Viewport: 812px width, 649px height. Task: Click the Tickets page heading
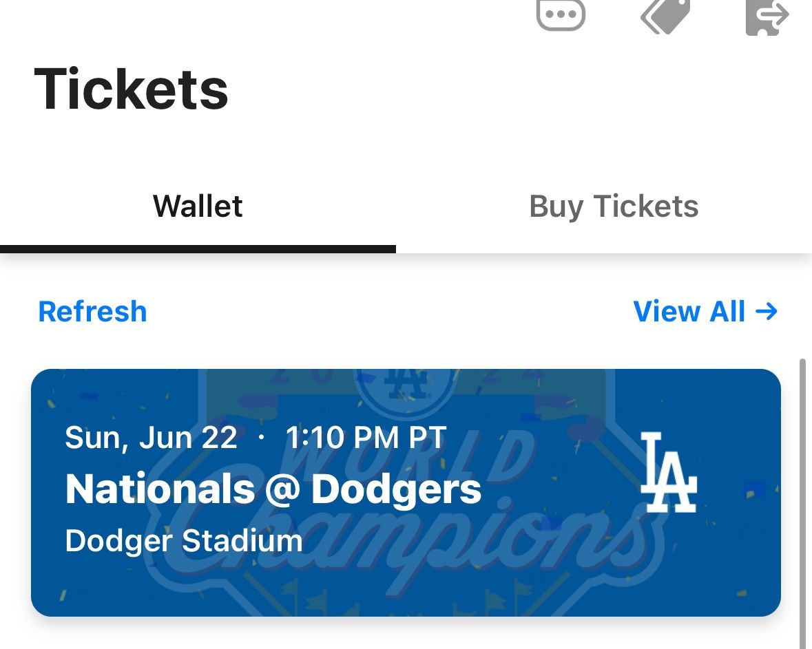pos(131,89)
